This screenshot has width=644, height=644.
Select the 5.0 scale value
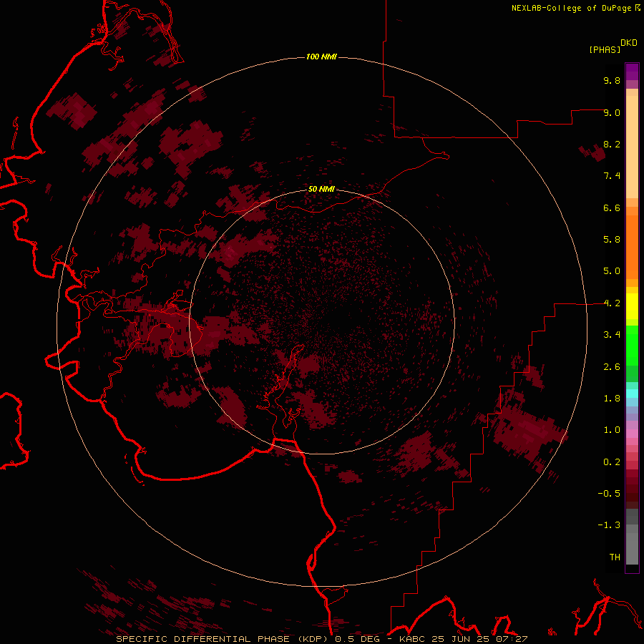(x=612, y=271)
